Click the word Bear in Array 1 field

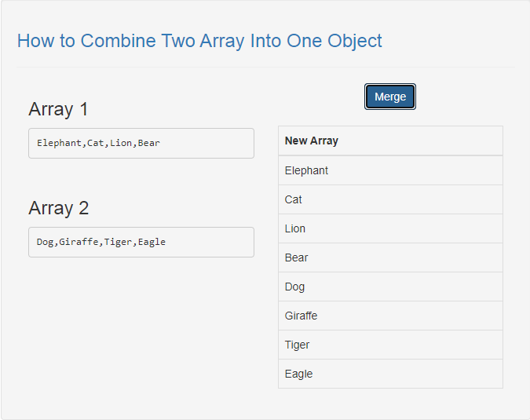(148, 143)
